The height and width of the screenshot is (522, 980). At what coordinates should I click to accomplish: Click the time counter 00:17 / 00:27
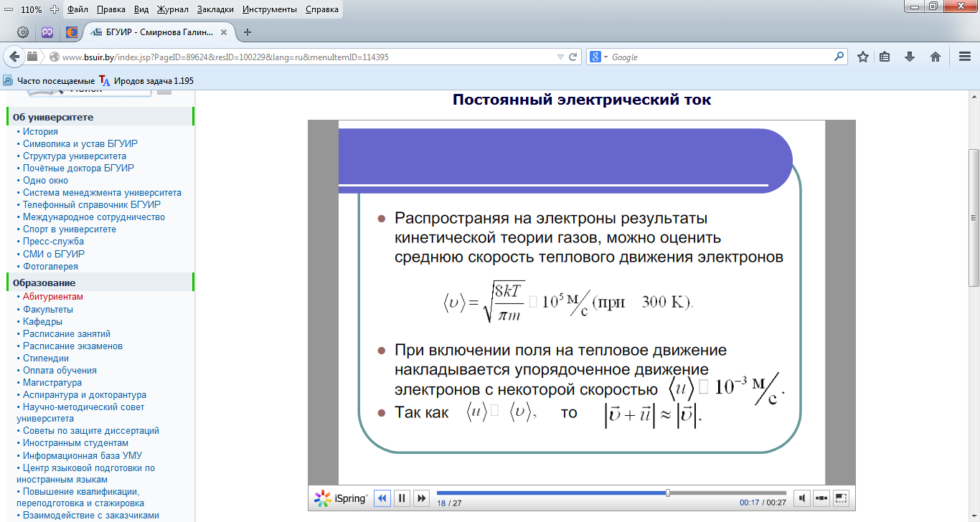763,503
